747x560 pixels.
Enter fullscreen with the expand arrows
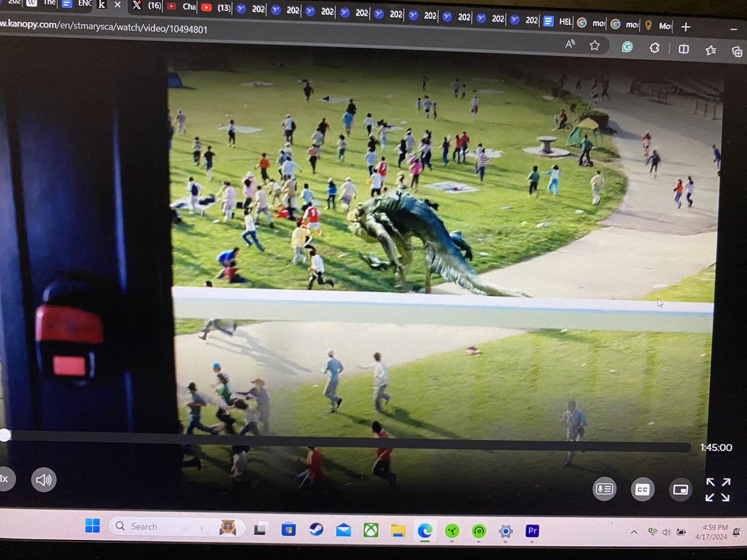pos(718,490)
